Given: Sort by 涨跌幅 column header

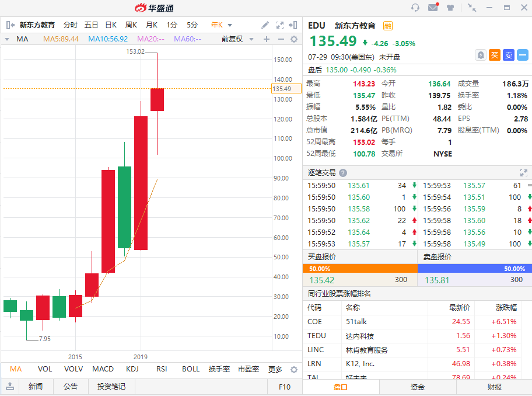Looking at the screenshot, I should click(506, 308).
